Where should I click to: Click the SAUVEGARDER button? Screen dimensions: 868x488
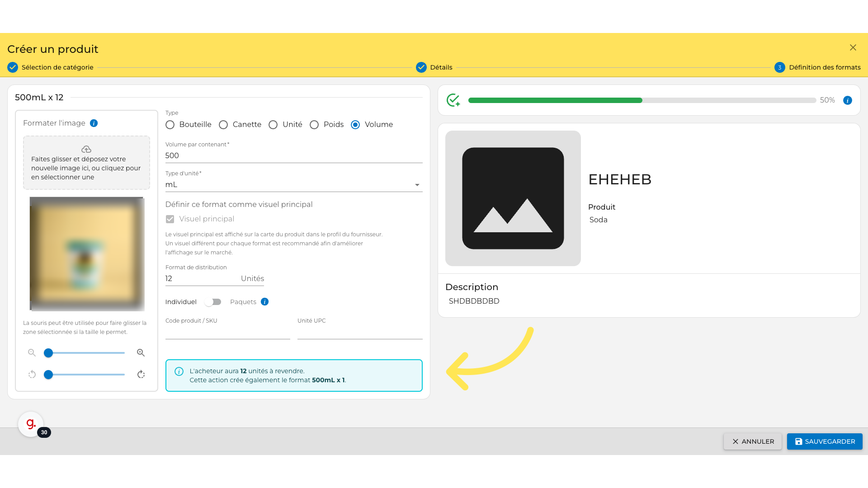point(825,441)
